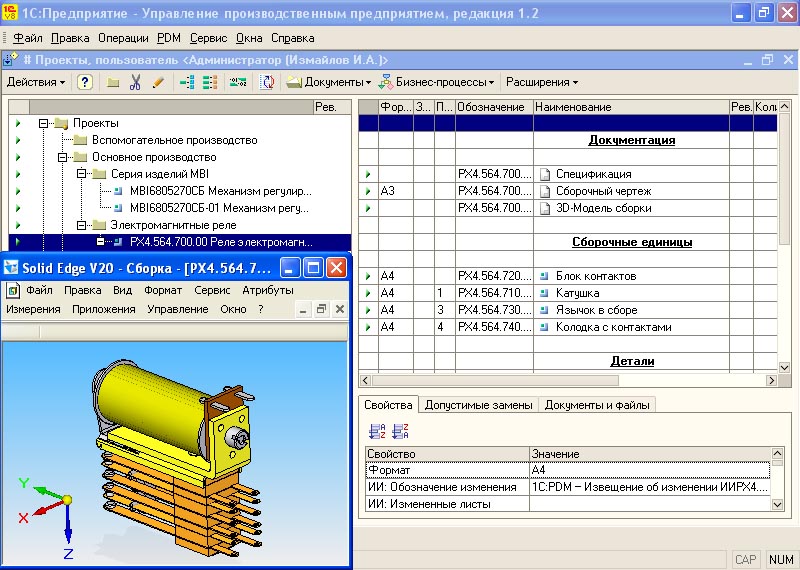This screenshot has height=570, width=800.
Task: Open the Окна menu
Action: click(249, 38)
